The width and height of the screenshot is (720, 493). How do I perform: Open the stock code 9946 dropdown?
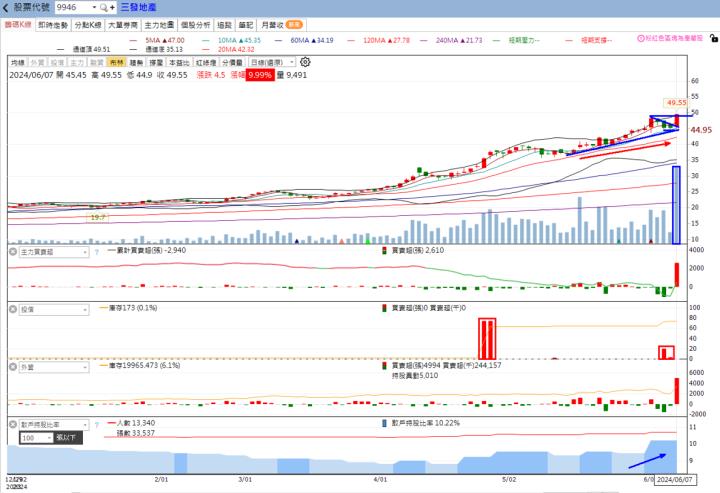click(94, 7)
